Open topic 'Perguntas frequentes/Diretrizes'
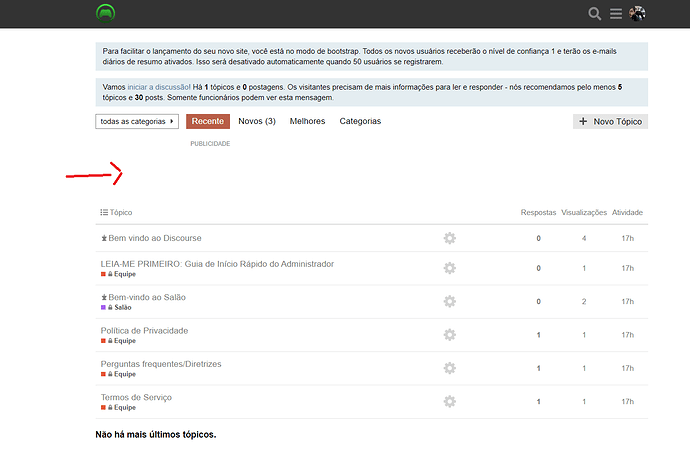Screen dimensions: 690x450 [x=161, y=364]
